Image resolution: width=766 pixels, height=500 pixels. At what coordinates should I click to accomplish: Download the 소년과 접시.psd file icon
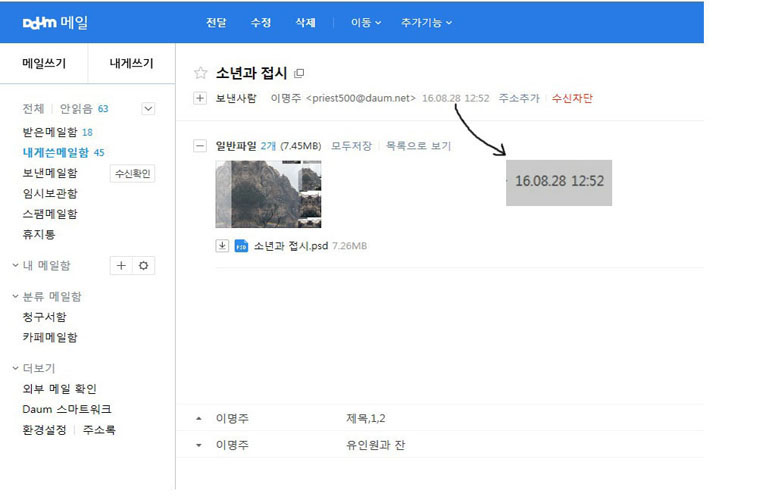pyautogui.click(x=222, y=246)
